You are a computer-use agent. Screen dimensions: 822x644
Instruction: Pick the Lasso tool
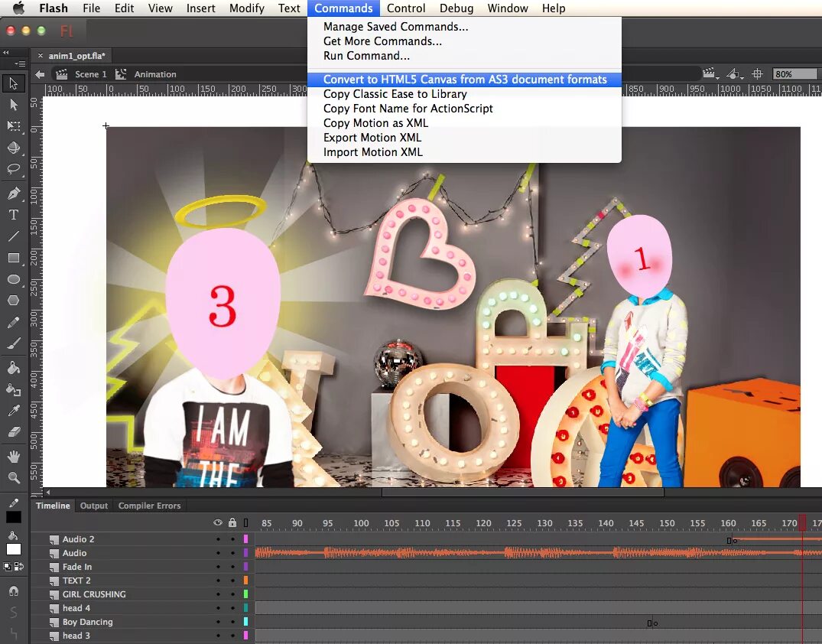pyautogui.click(x=14, y=169)
